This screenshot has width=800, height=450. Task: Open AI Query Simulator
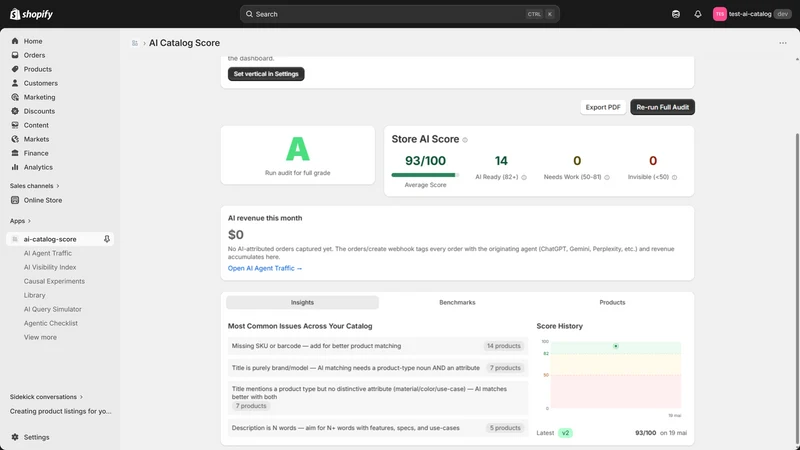(x=52, y=309)
